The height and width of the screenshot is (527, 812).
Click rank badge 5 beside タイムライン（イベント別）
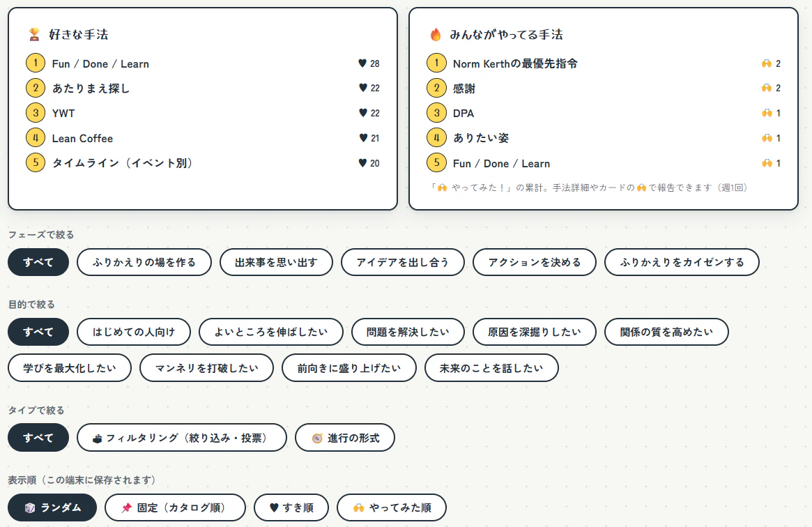36,162
